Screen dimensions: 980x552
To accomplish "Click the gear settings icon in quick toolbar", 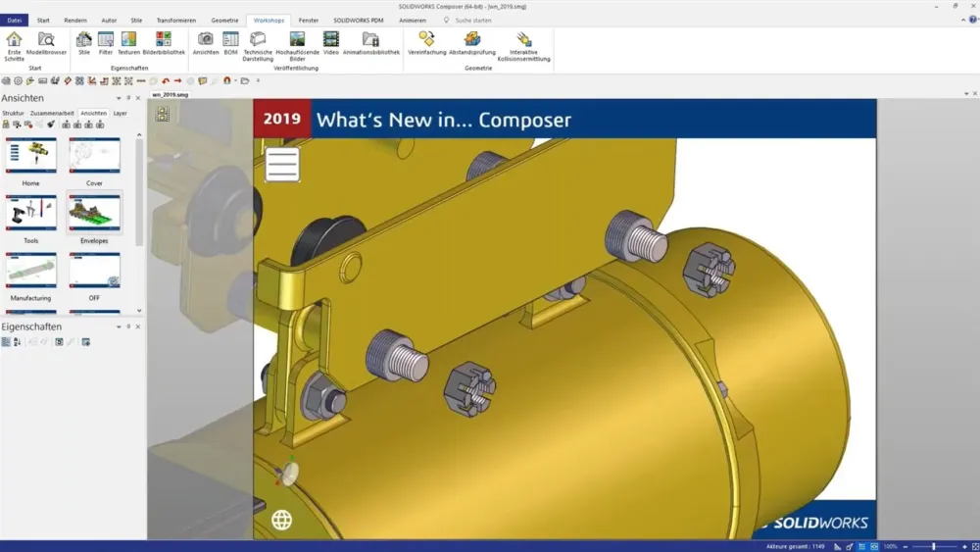I will (x=18, y=80).
